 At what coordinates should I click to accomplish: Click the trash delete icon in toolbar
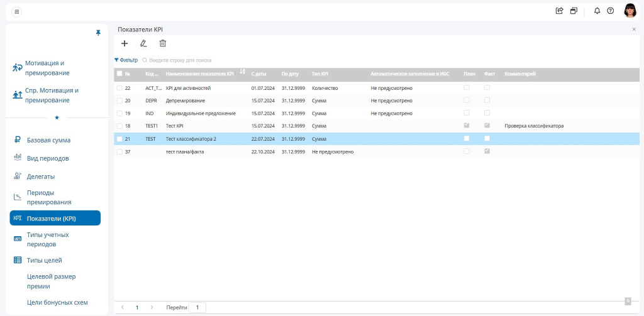163,43
